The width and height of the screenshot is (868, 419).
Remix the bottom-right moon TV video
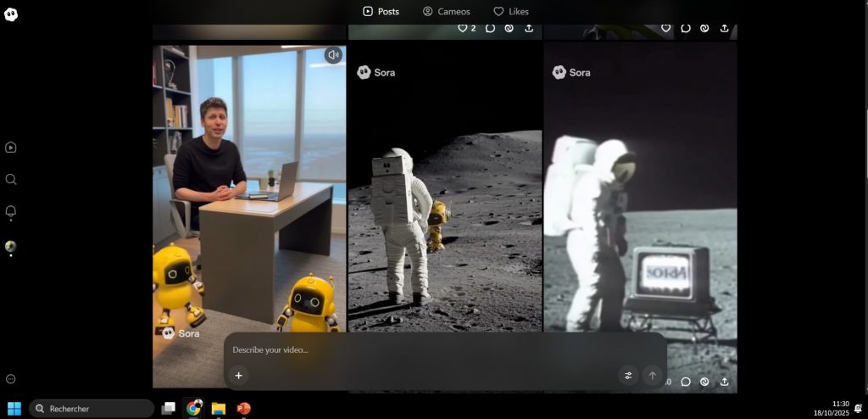[x=704, y=382]
